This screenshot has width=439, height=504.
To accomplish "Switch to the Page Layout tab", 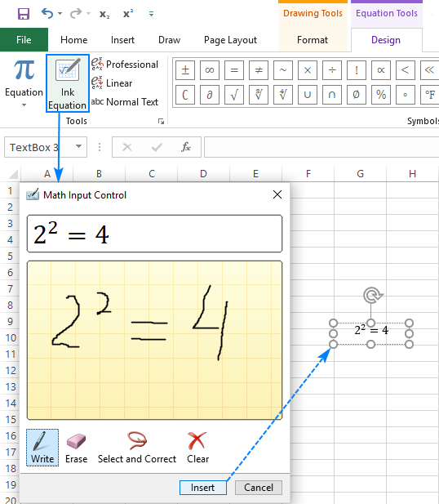I will click(x=230, y=40).
